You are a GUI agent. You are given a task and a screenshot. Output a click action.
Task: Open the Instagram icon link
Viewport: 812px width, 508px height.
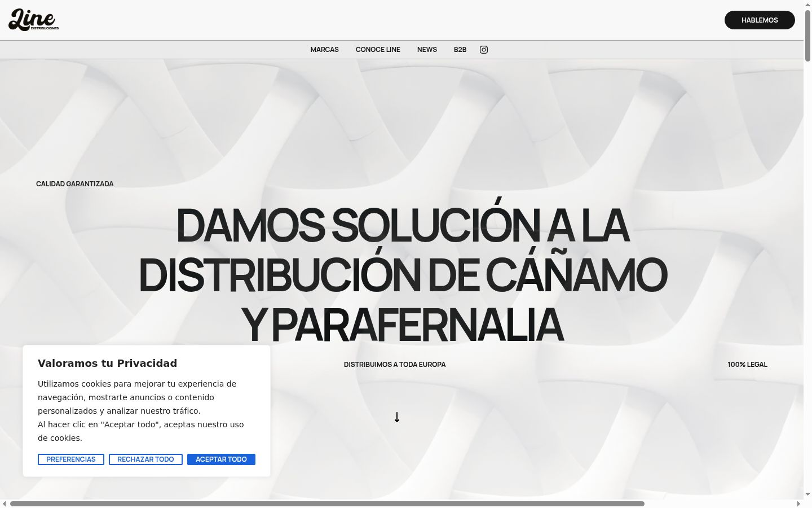pos(484,50)
